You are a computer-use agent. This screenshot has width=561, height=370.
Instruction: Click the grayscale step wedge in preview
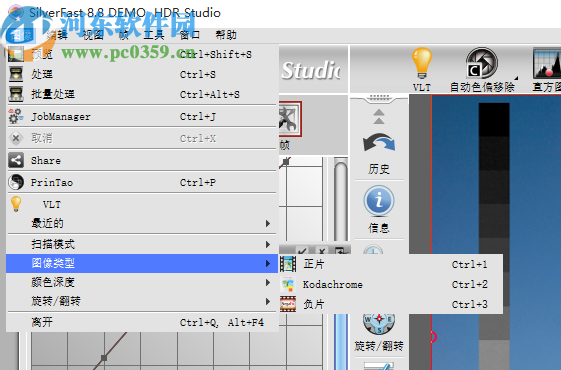pyautogui.click(x=494, y=236)
